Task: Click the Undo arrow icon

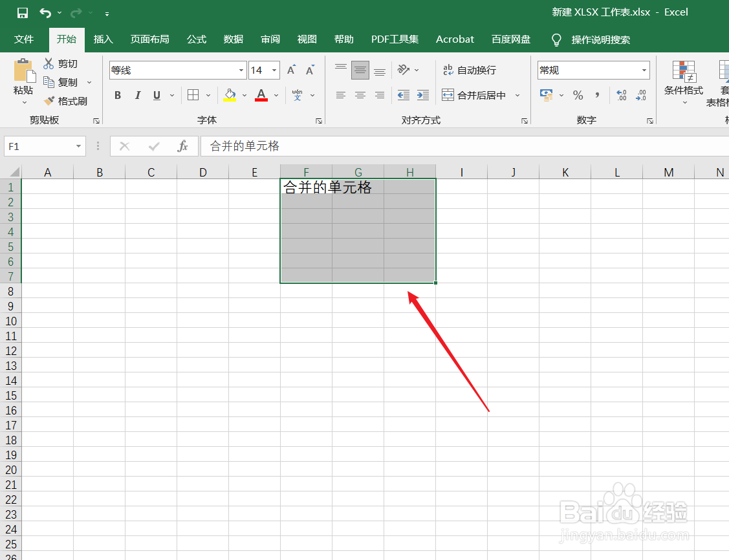Action: (x=45, y=12)
